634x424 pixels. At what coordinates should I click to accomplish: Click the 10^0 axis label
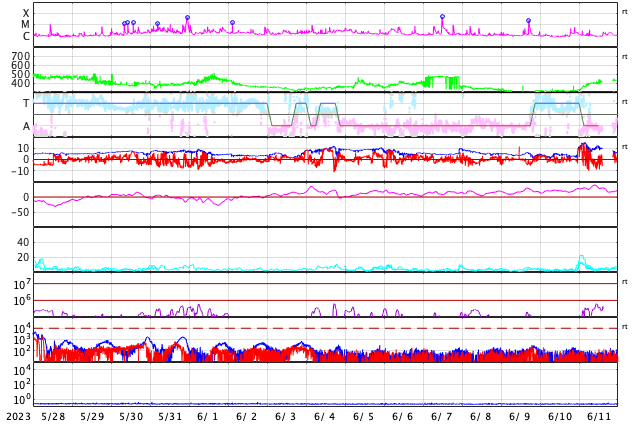point(21,399)
